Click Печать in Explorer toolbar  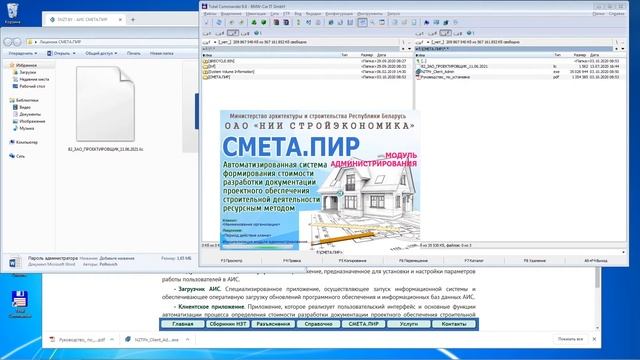[133, 53]
